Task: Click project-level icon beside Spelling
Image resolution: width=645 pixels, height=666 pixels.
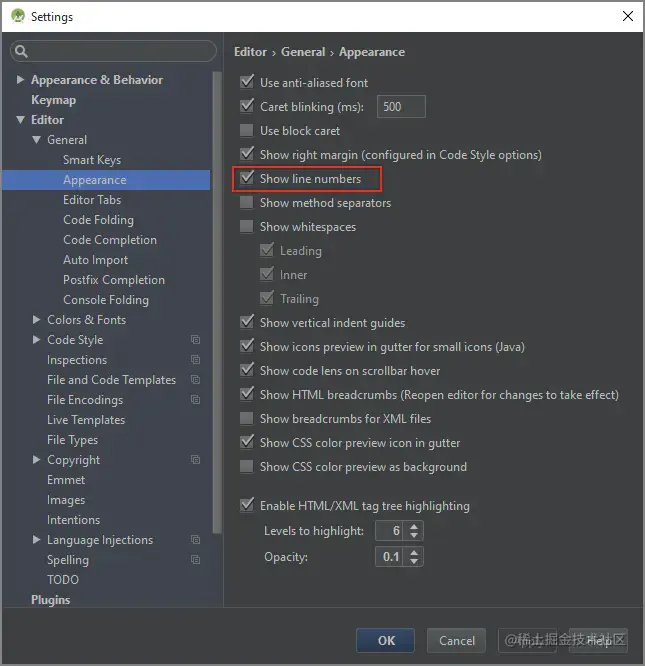Action: pyautogui.click(x=195, y=560)
